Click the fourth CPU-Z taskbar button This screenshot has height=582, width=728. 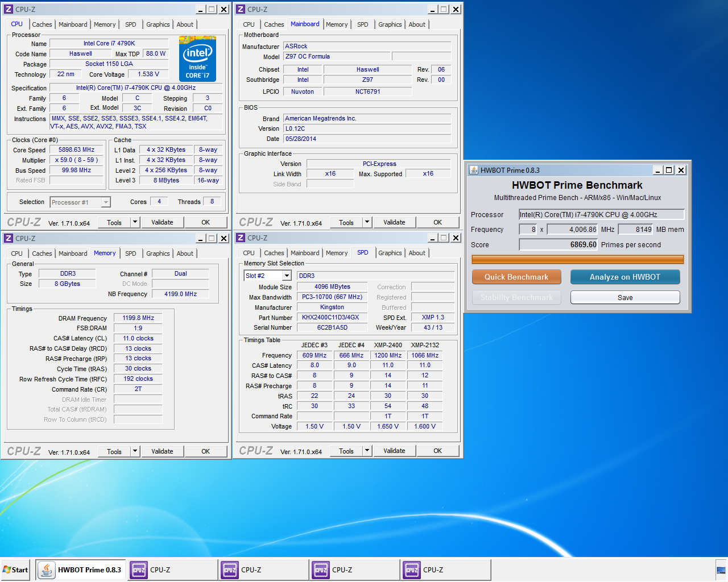pyautogui.click(x=445, y=569)
